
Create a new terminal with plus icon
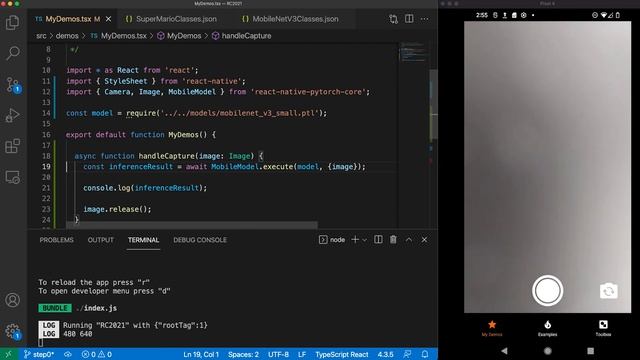pos(355,240)
